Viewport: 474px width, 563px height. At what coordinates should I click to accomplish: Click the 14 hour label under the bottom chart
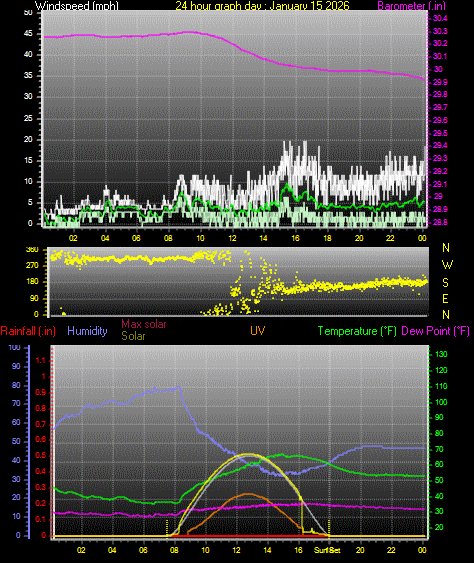tap(267, 550)
